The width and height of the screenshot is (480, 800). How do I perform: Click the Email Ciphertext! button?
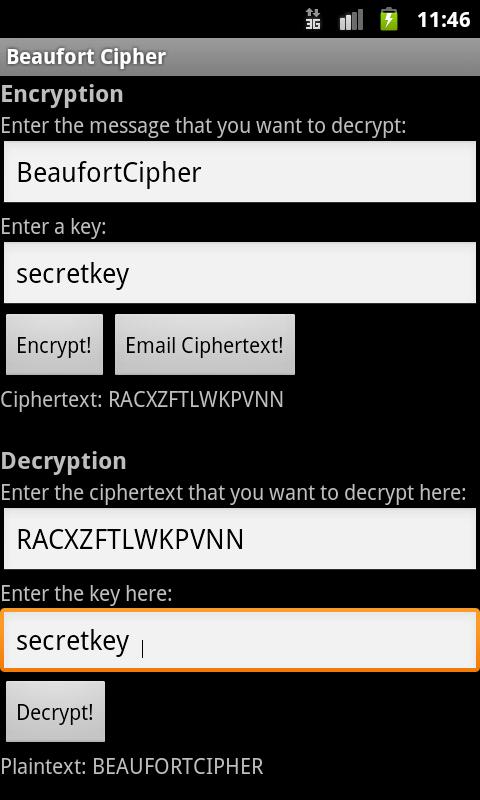tap(205, 345)
